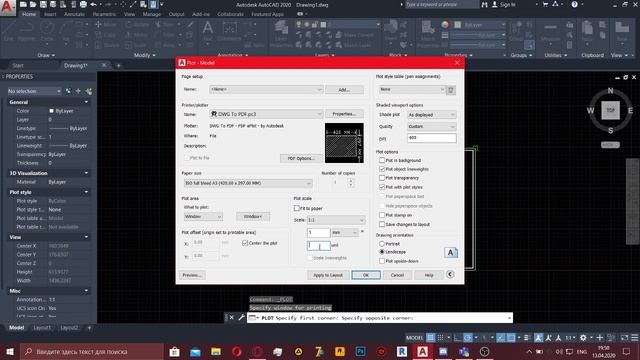Select the Text tool in Annotation panel
The height and width of the screenshot is (360, 640).
[207, 31]
